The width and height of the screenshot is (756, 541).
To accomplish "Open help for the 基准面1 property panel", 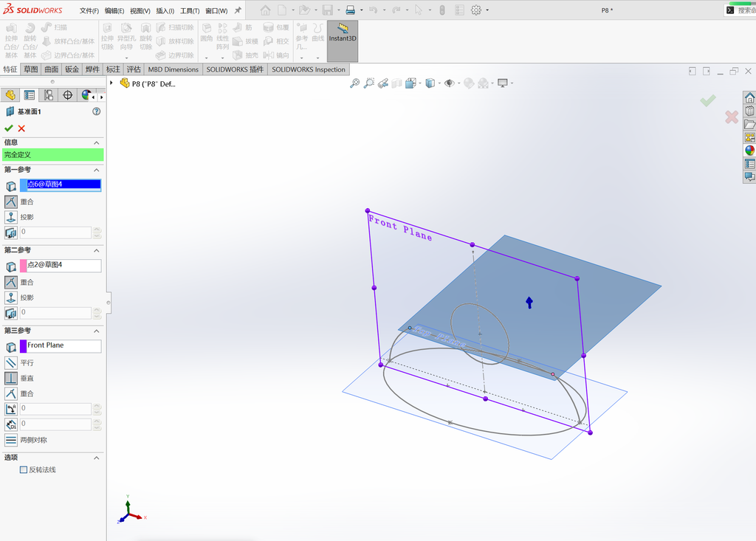I will click(97, 111).
